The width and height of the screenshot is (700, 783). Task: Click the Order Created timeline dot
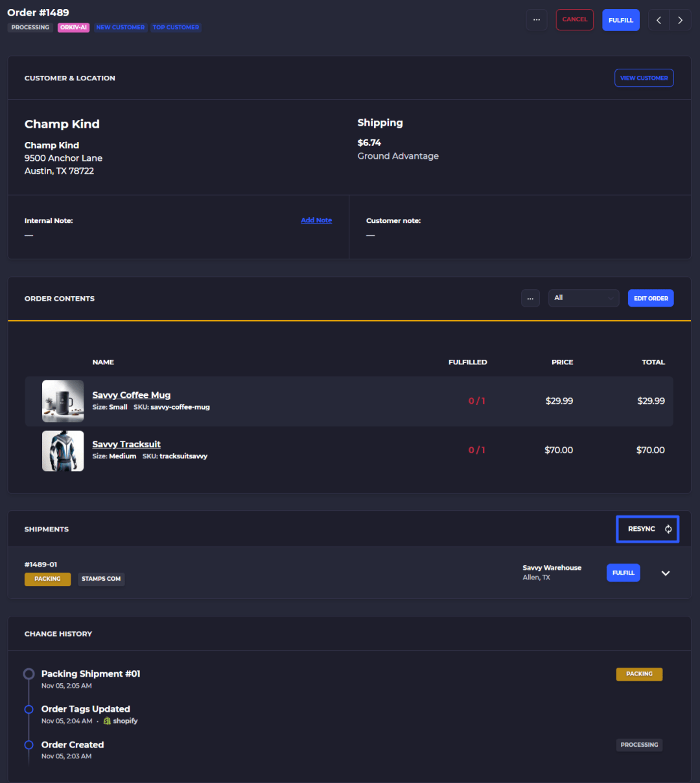click(29, 745)
